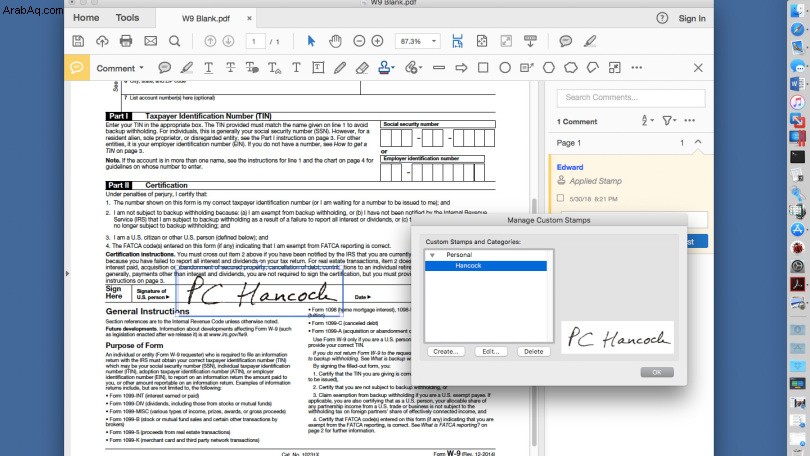Open more comment tools ellipsis
Screen dimensions: 810x456
[636, 68]
